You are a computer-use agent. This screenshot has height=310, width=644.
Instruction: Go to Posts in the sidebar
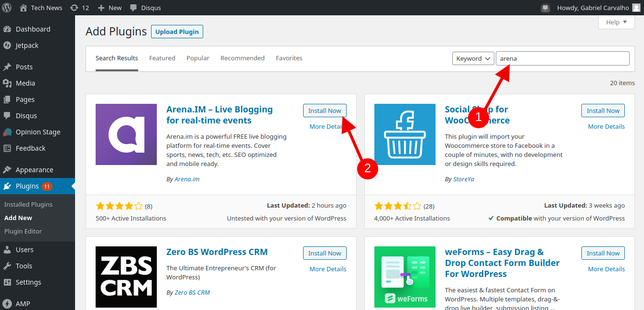37,67
